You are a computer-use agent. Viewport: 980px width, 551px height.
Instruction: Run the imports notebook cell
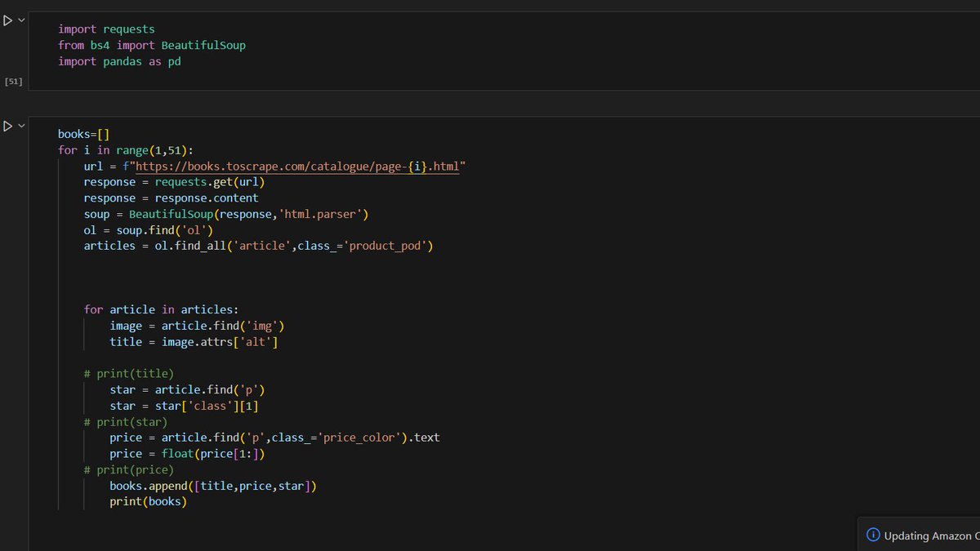pyautogui.click(x=7, y=20)
